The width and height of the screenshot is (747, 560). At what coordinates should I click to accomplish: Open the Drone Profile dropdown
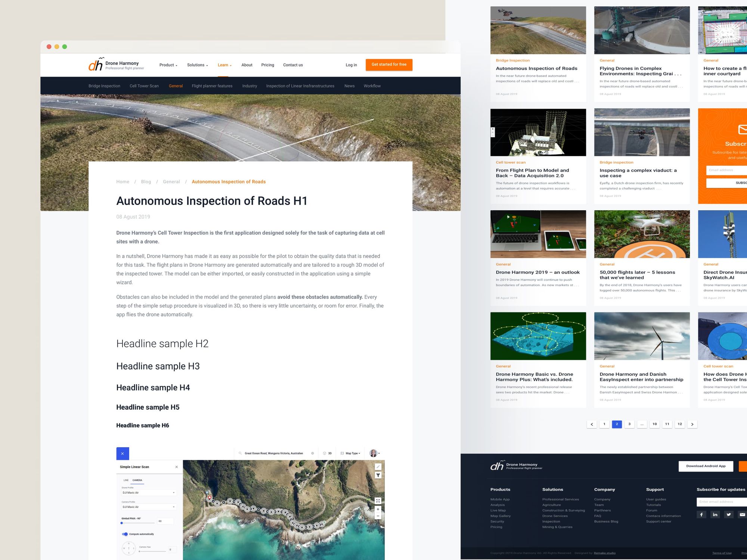(149, 493)
